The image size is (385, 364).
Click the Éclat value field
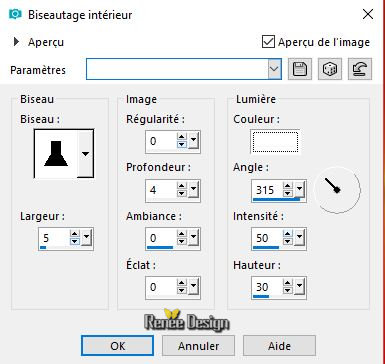(161, 287)
